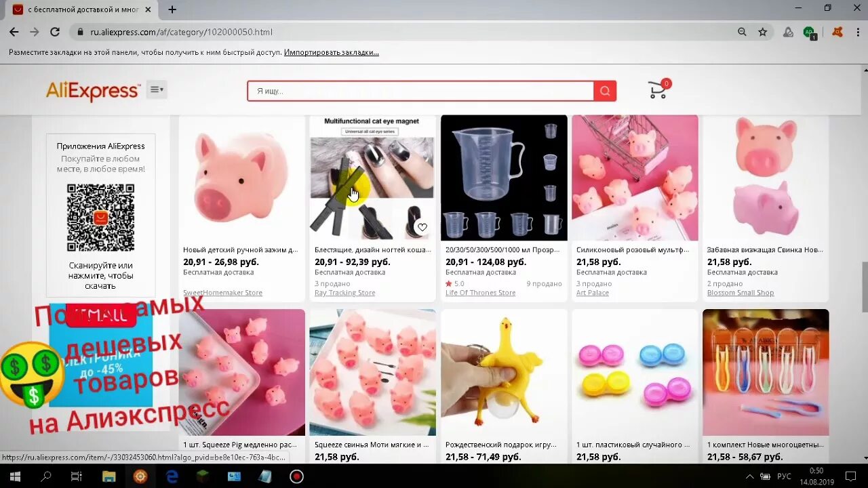The image size is (868, 488).
Task: Open File Explorer from taskbar
Action: 108,476
